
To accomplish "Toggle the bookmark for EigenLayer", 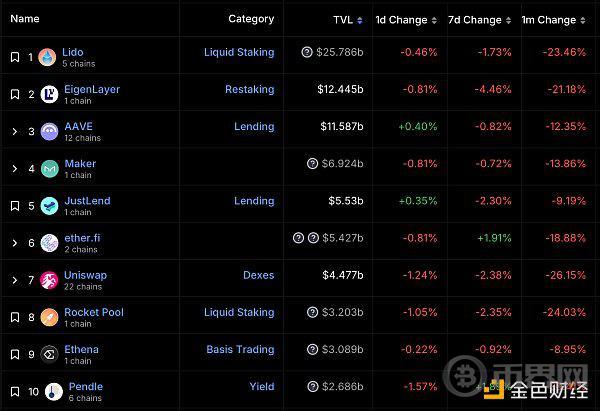I will (14, 94).
